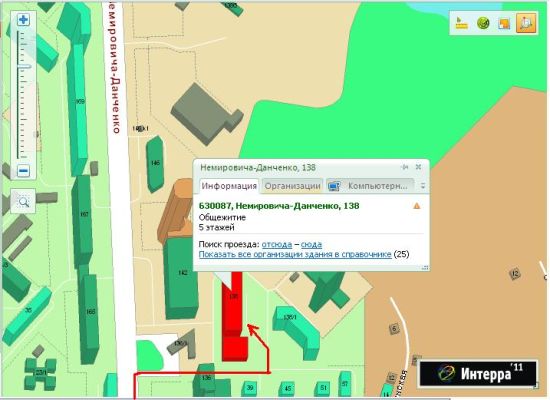Select the red highlighted building 138
This screenshot has width=550, height=400.
(x=233, y=316)
